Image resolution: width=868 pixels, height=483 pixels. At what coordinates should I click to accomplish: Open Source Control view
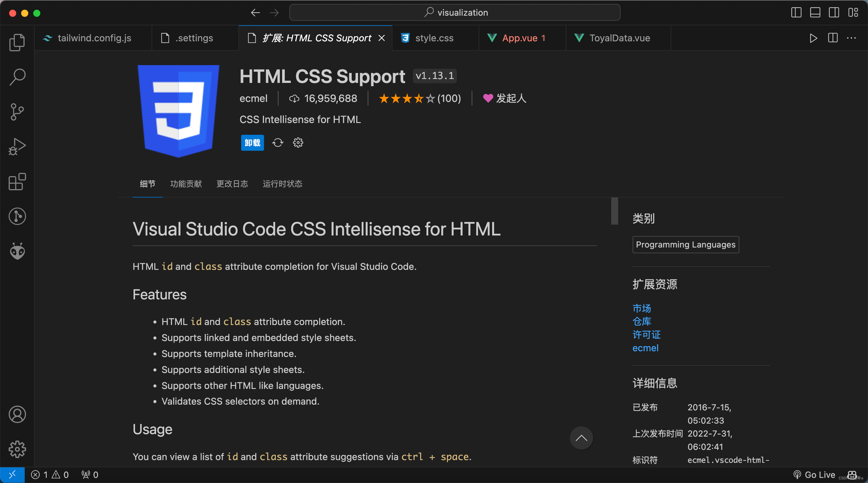click(17, 112)
